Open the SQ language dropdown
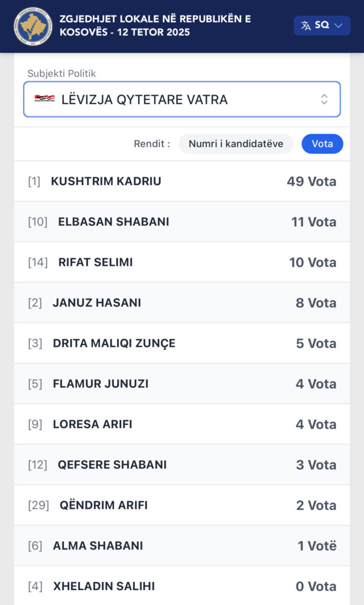The image size is (364, 605). coord(322,25)
